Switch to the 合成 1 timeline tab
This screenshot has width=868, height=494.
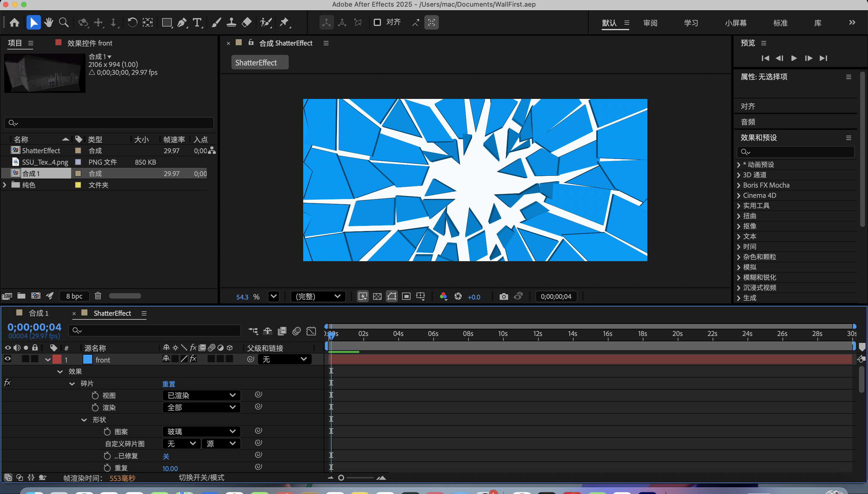38,313
